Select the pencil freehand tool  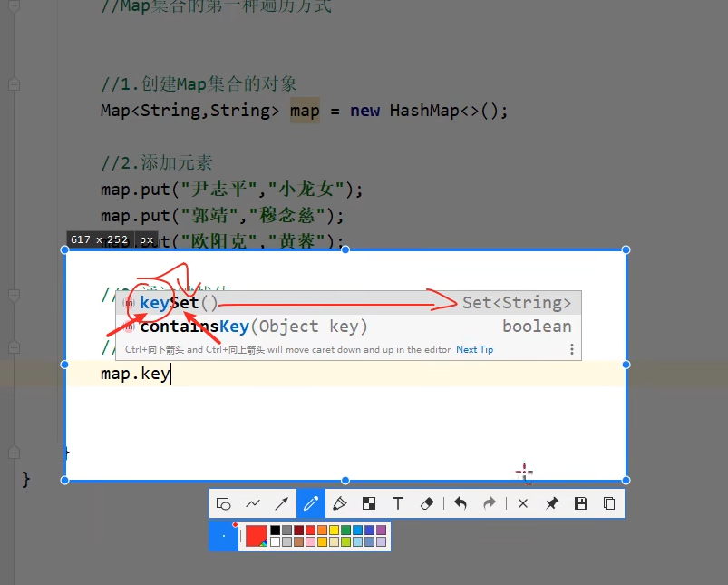tap(311, 503)
